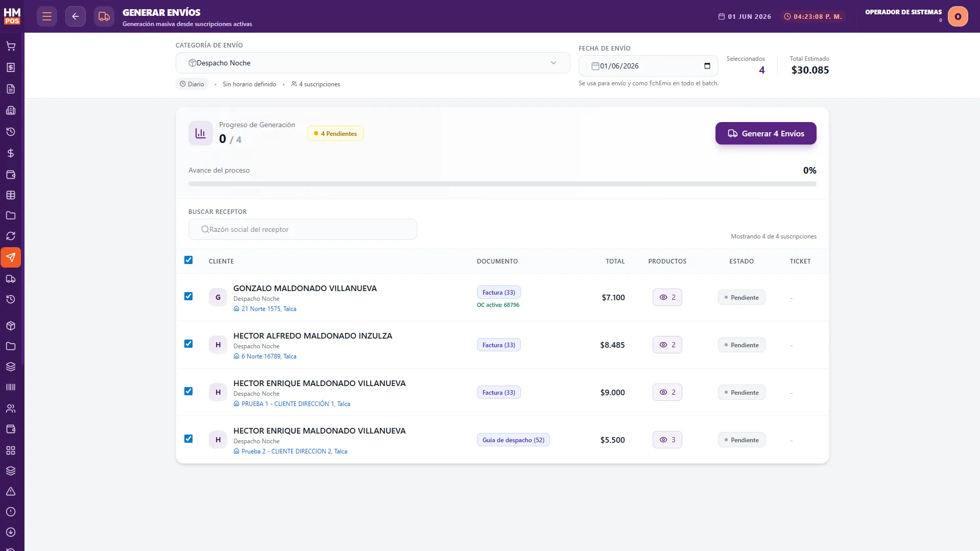Click the back arrow button

pyautogui.click(x=76, y=16)
